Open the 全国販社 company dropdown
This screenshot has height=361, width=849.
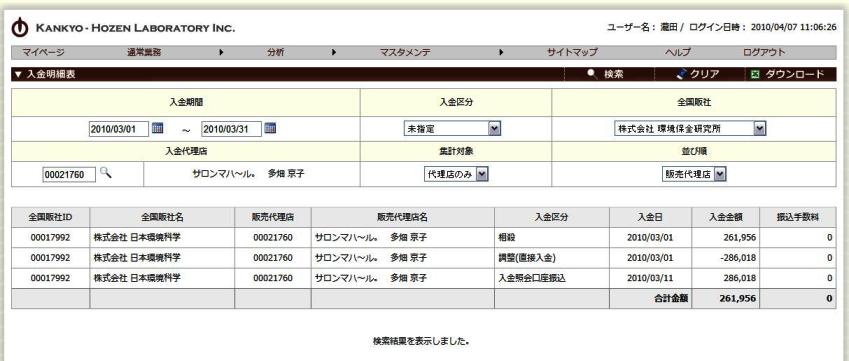(x=690, y=129)
